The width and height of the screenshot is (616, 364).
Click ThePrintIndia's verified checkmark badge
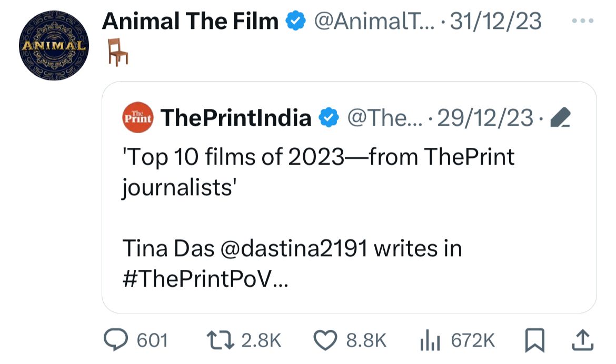tap(329, 118)
